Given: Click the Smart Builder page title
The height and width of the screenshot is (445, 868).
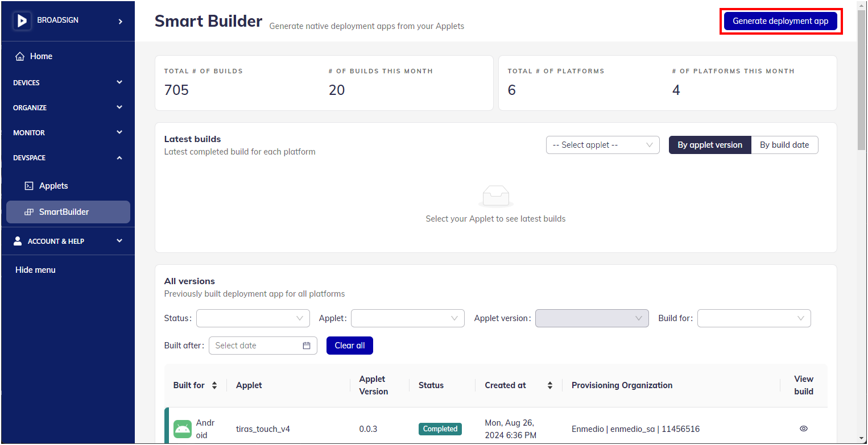Looking at the screenshot, I should point(208,21).
